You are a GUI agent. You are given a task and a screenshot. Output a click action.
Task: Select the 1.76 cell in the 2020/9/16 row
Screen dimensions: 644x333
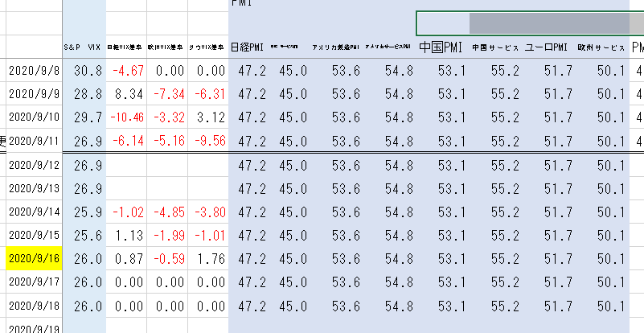(207, 259)
